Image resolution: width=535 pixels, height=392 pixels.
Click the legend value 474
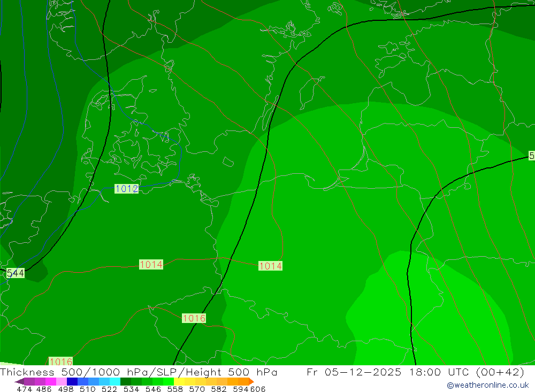pyautogui.click(x=24, y=389)
